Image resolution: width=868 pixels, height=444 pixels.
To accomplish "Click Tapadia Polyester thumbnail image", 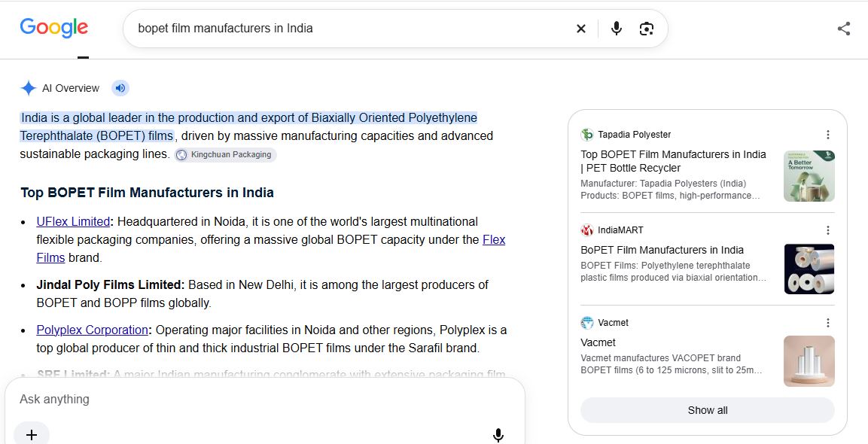I will click(809, 176).
